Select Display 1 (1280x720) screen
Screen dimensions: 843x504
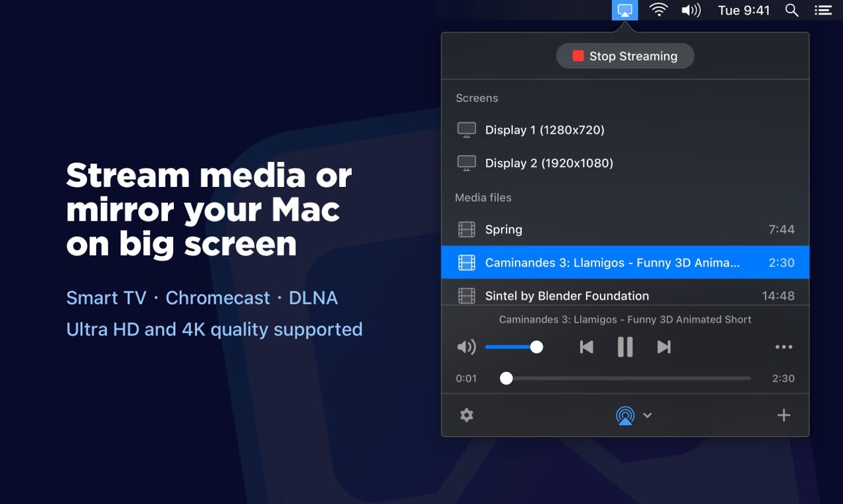click(625, 130)
